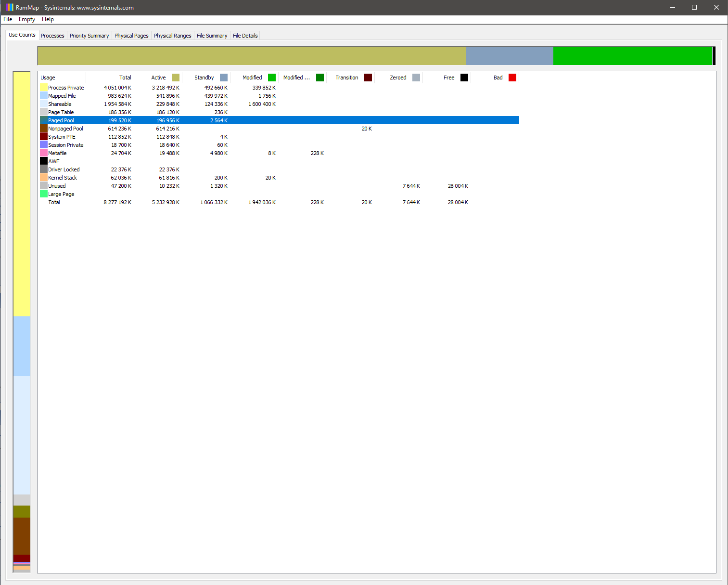Open the File menu

coord(8,19)
